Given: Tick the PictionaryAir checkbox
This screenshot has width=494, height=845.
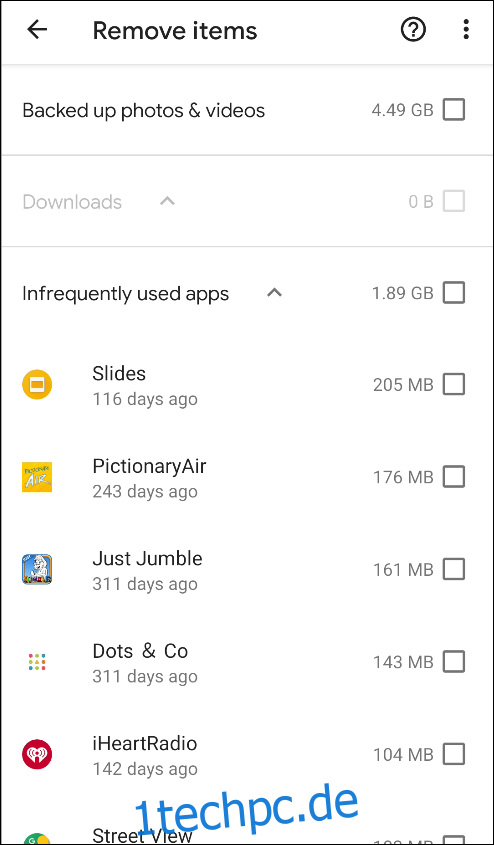Looking at the screenshot, I should 454,477.
